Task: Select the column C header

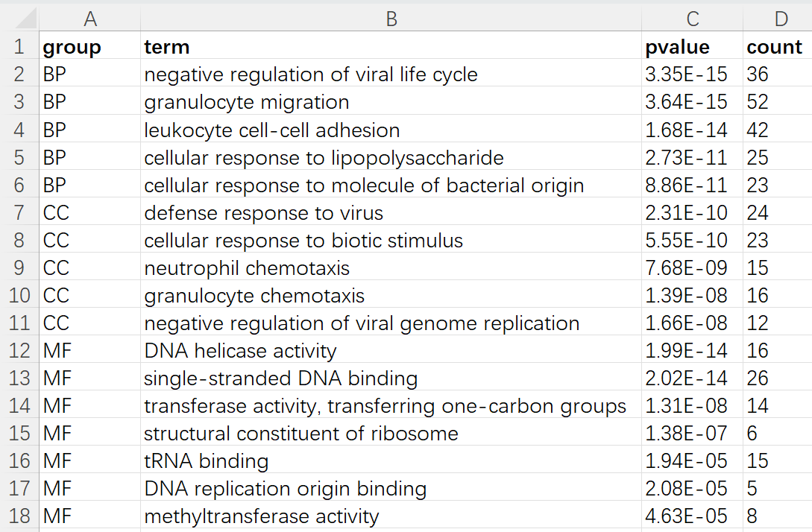Action: (693, 18)
